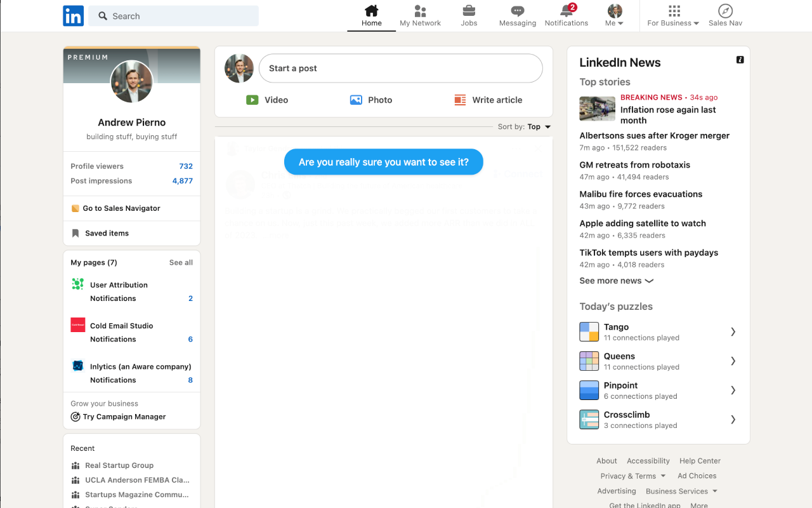Click 'Are you really sure' blue button

(x=384, y=162)
